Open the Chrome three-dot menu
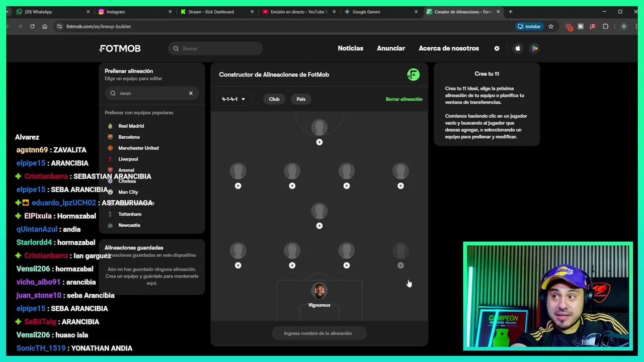Image resolution: width=644 pixels, height=362 pixels. pyautogui.click(x=635, y=26)
